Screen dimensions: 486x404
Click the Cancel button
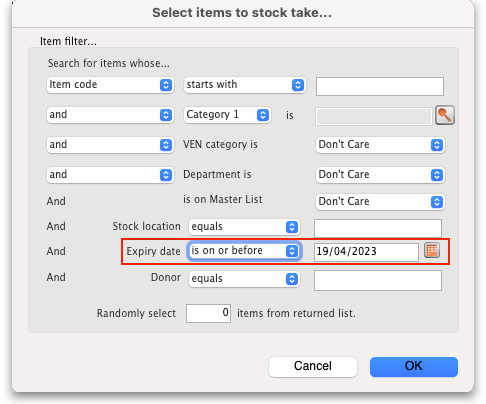click(313, 366)
